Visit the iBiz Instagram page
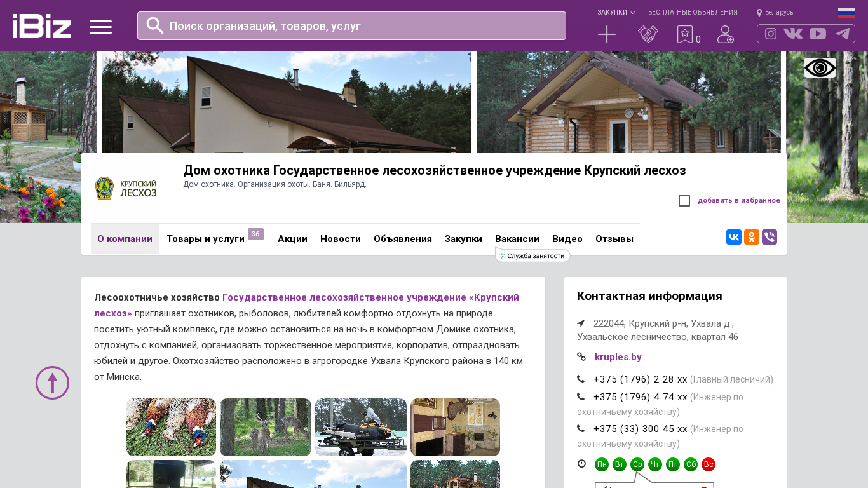Image resolution: width=868 pixels, height=488 pixels. 771,34
